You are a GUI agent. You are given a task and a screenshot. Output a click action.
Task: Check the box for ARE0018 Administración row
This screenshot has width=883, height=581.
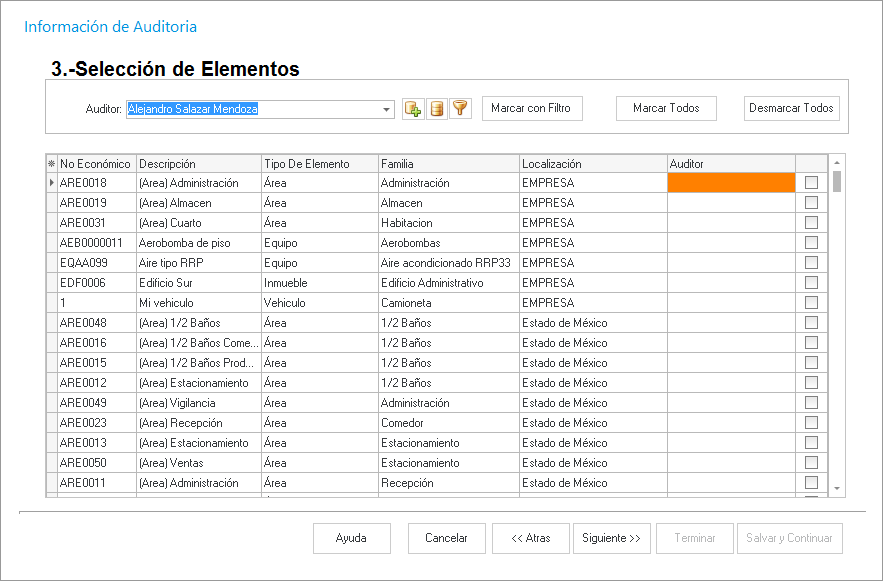811,183
